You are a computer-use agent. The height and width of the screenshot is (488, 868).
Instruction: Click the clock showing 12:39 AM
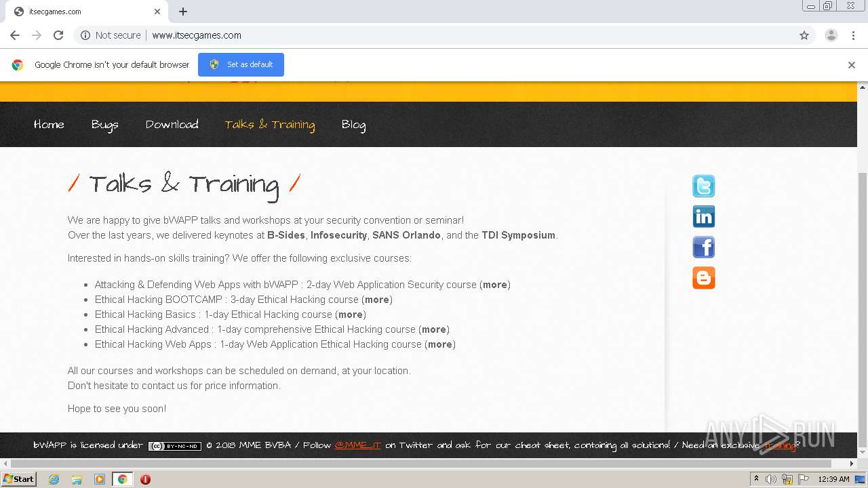833,479
